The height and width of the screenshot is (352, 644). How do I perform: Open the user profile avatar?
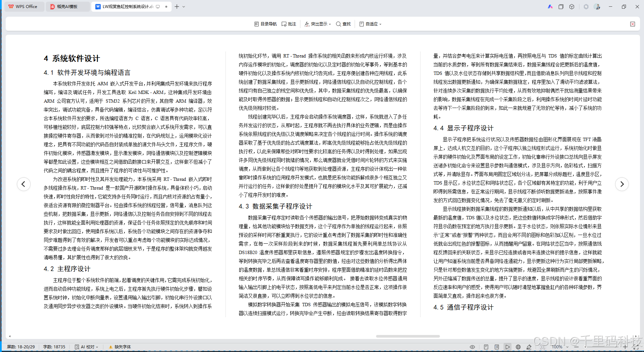pyautogui.click(x=597, y=6)
